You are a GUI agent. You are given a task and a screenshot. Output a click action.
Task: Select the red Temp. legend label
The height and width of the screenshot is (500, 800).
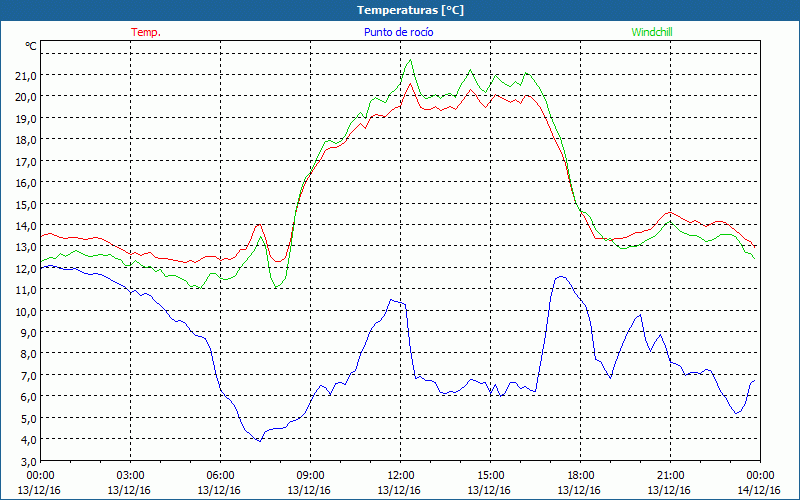point(146,32)
